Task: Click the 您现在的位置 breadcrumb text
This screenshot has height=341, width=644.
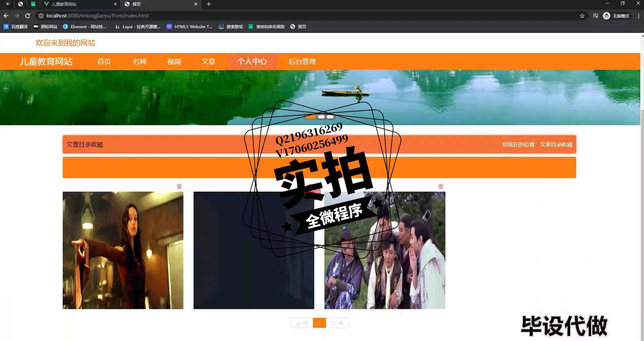Action: coord(537,144)
